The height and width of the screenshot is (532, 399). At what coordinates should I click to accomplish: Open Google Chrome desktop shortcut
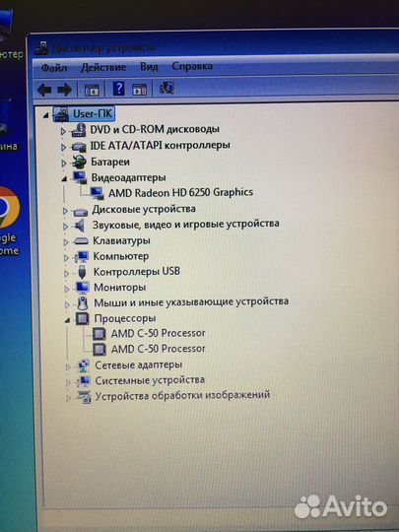tap(8, 221)
